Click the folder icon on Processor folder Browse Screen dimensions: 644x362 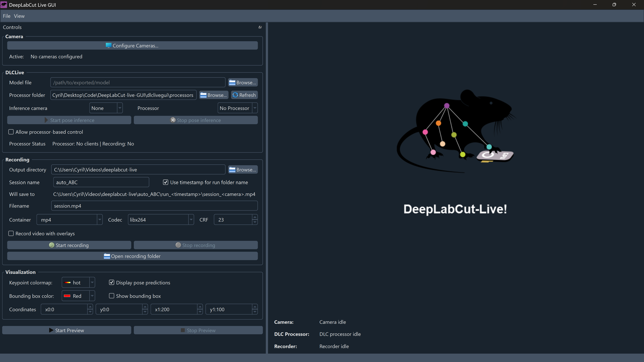click(203, 95)
